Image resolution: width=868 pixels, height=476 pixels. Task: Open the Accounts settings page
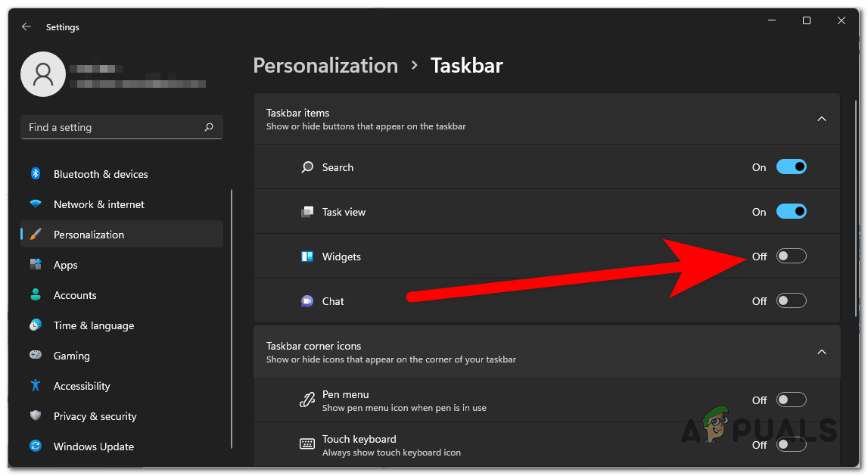coord(75,295)
